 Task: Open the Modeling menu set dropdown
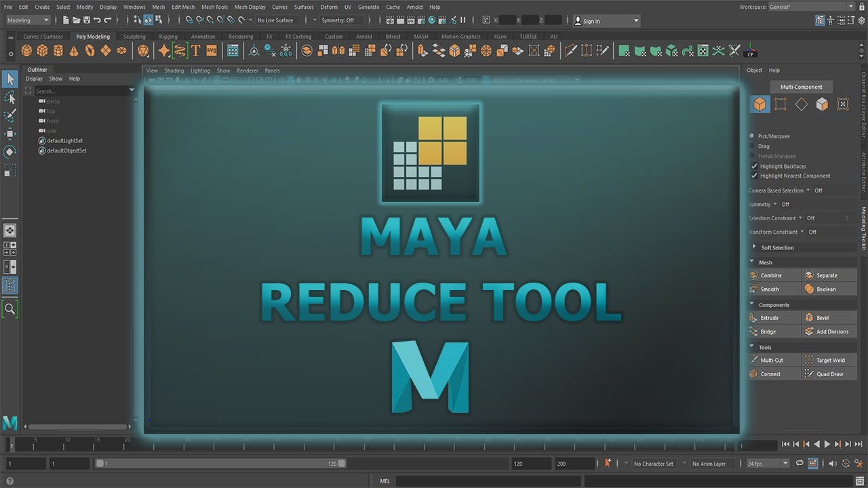(x=27, y=20)
